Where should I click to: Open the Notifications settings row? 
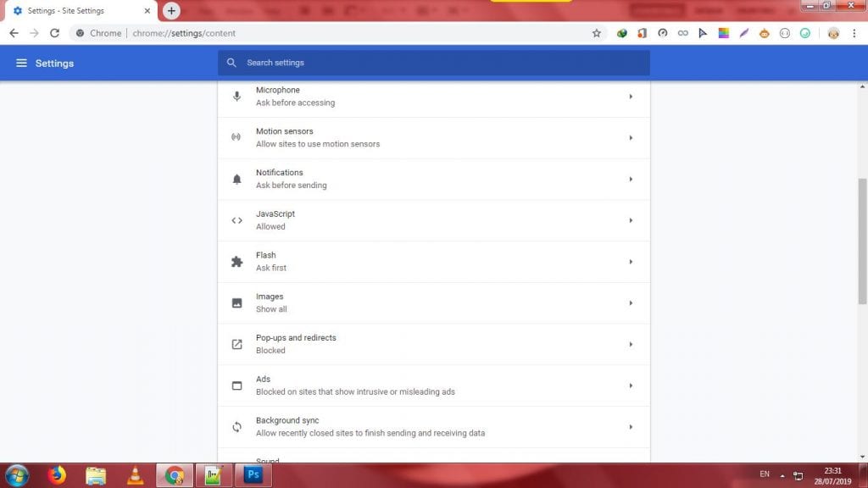(x=433, y=179)
